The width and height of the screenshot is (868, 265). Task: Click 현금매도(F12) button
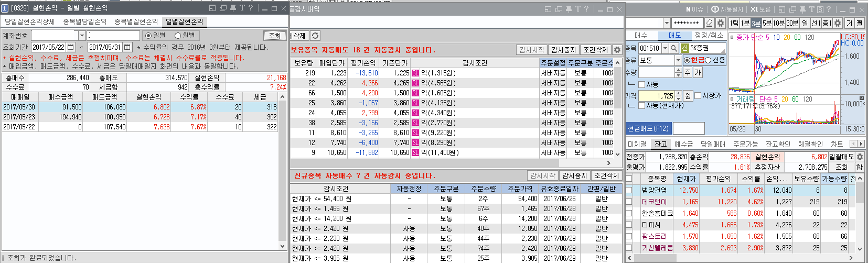click(648, 128)
